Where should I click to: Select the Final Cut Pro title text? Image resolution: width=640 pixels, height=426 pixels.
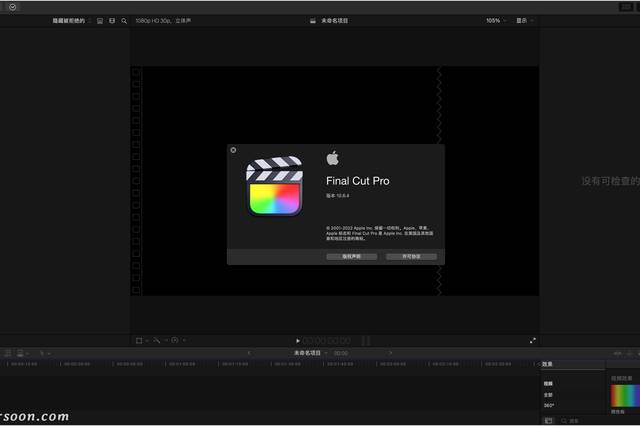[358, 181]
